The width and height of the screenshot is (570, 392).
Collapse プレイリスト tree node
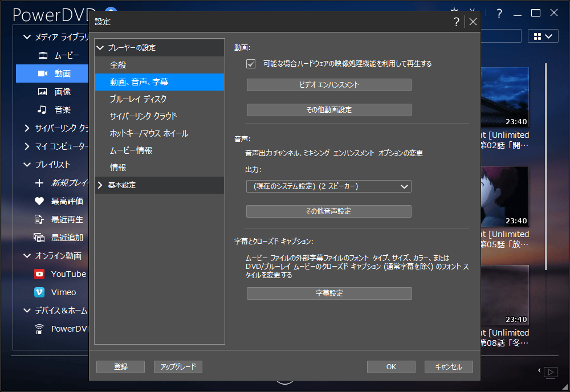coord(27,164)
